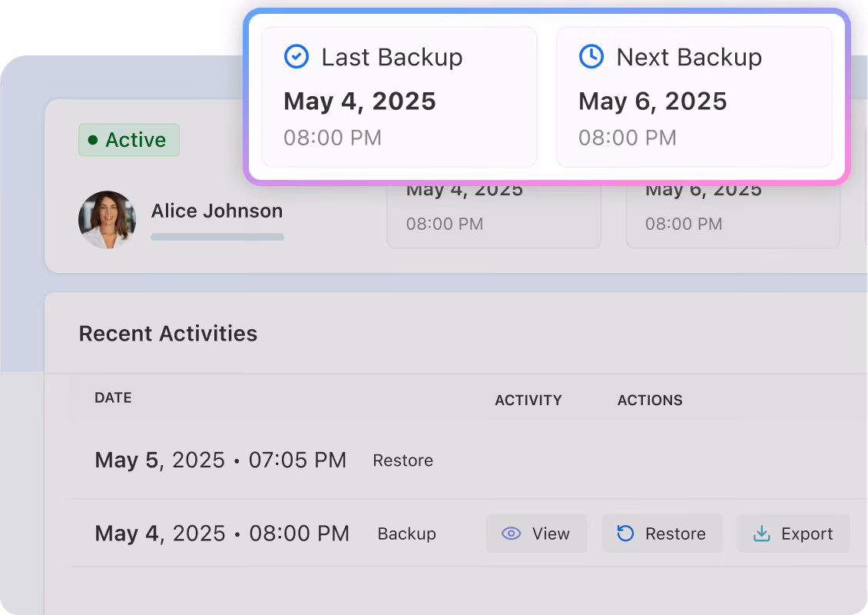This screenshot has width=868, height=615.
Task: Click the name Alice Johnson
Action: point(217,211)
